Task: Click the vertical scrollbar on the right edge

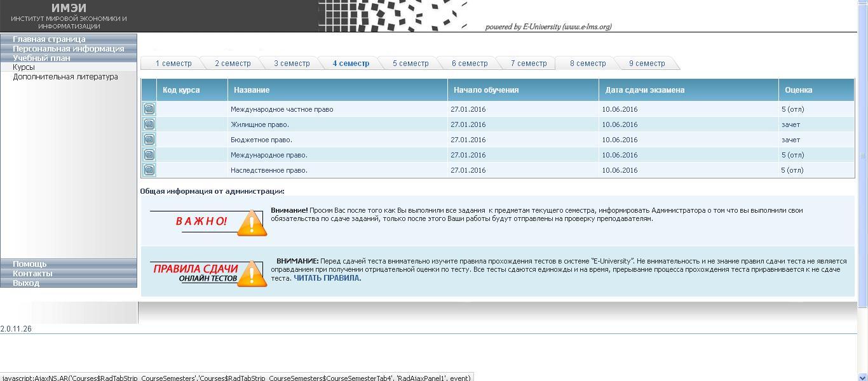Action: pos(862,156)
